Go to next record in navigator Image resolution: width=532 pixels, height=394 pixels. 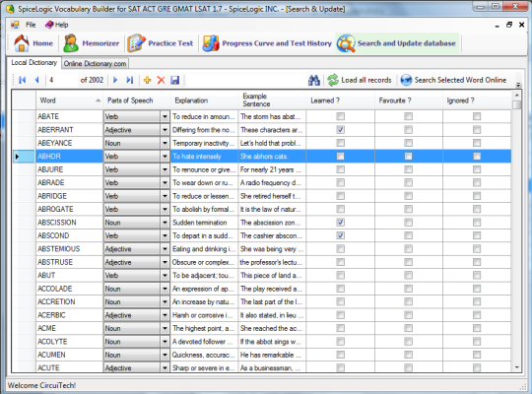[115, 80]
